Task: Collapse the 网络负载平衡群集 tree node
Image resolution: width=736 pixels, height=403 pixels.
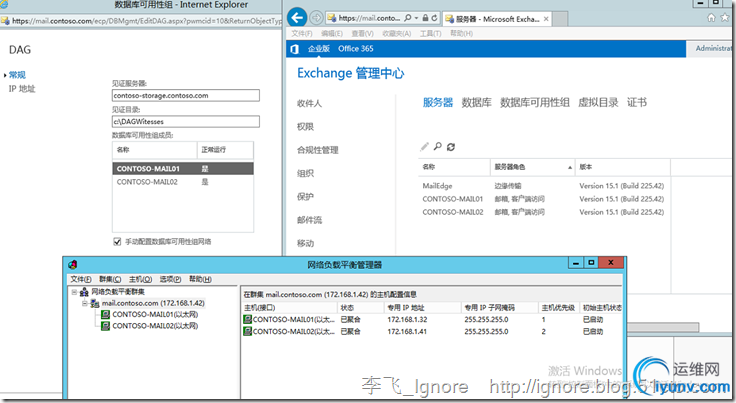Action: click(x=74, y=292)
